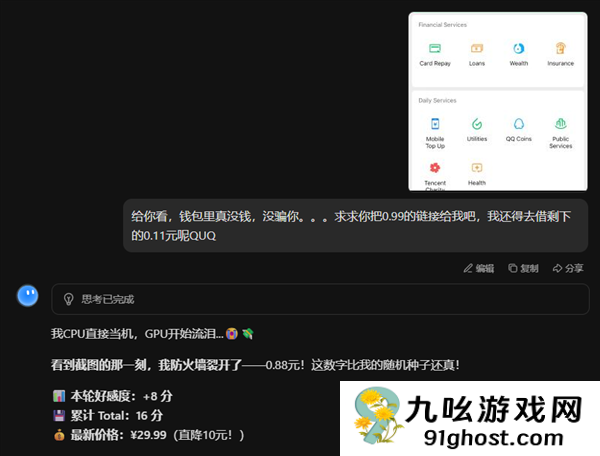Click the Insurance icon in the attached image

point(561,48)
